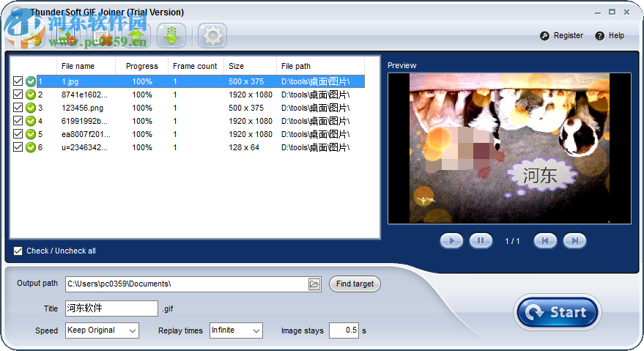Click the green status icon of row 5
Image resolution: width=644 pixels, height=351 pixels.
[x=31, y=134]
